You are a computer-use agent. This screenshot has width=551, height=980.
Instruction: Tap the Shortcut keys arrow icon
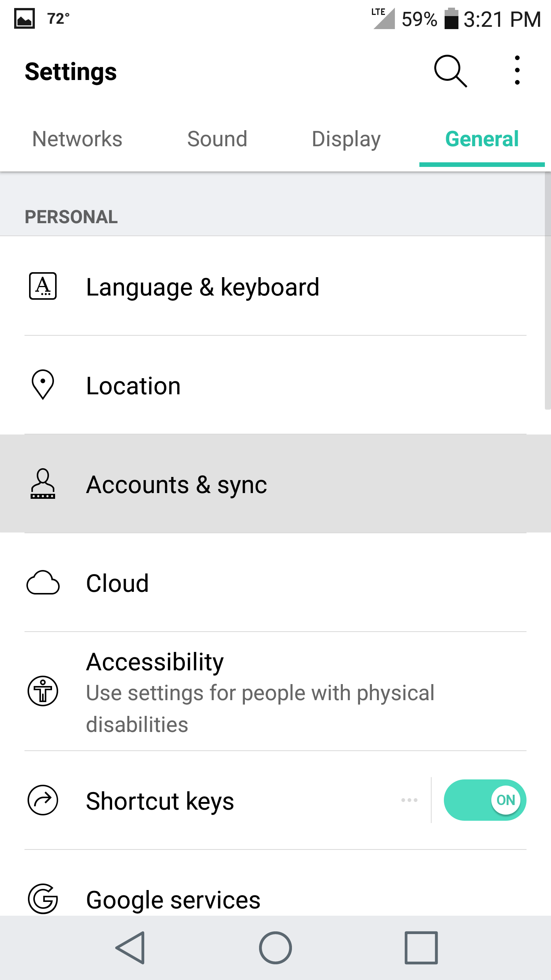[x=43, y=800]
